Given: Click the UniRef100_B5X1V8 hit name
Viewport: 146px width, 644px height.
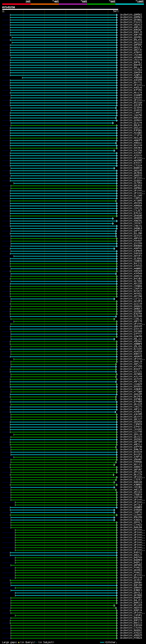Looking at the screenshot, I should [131, 578].
